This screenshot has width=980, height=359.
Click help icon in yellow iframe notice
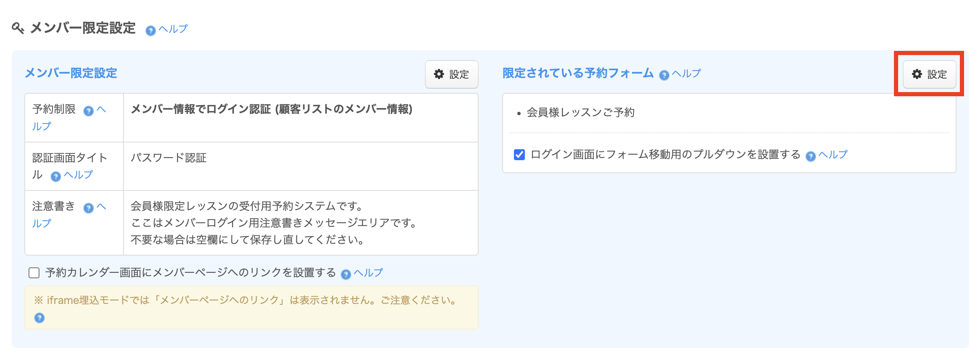(39, 318)
